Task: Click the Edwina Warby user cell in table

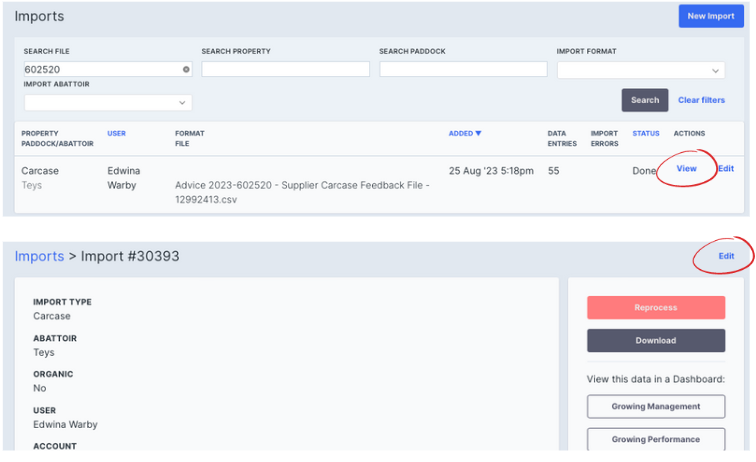Action: pos(123,178)
